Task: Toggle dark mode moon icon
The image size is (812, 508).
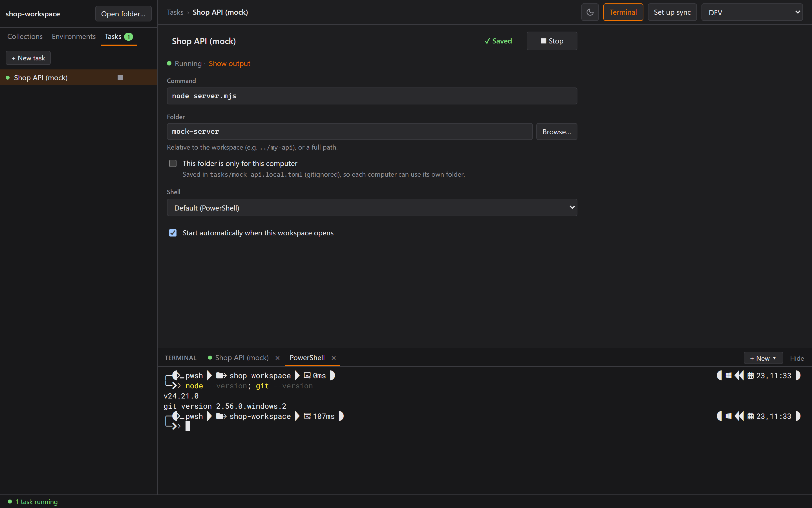Action: (590, 12)
